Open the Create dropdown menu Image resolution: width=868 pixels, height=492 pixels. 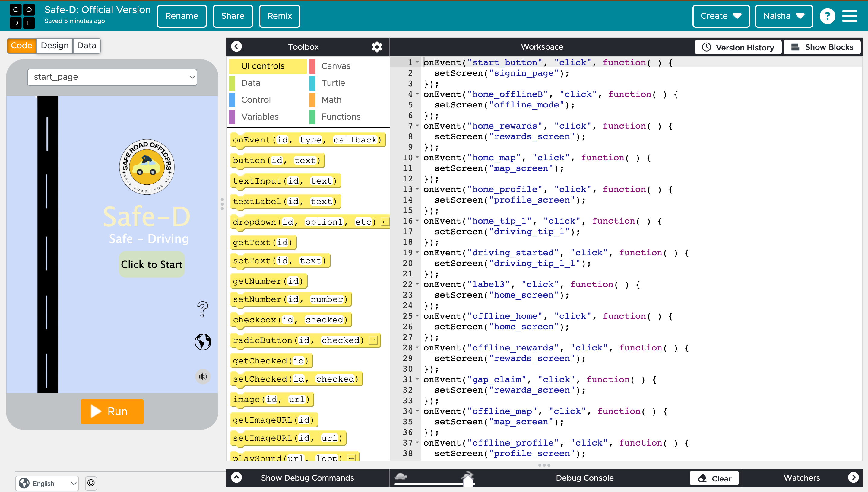pos(721,16)
